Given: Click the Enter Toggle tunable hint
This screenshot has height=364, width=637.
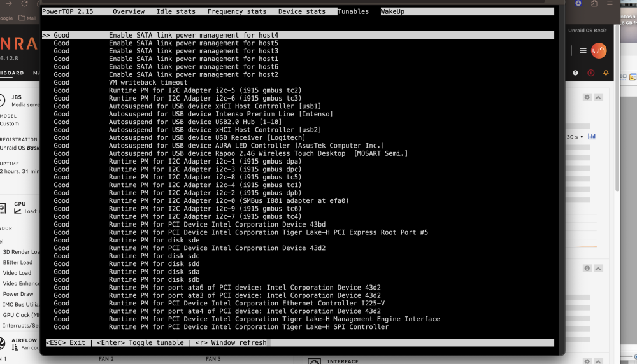Looking at the screenshot, I should pos(140,342).
